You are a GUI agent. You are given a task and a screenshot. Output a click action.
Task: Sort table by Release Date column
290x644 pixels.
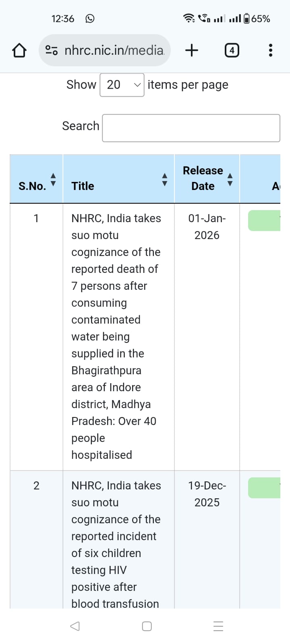(230, 180)
